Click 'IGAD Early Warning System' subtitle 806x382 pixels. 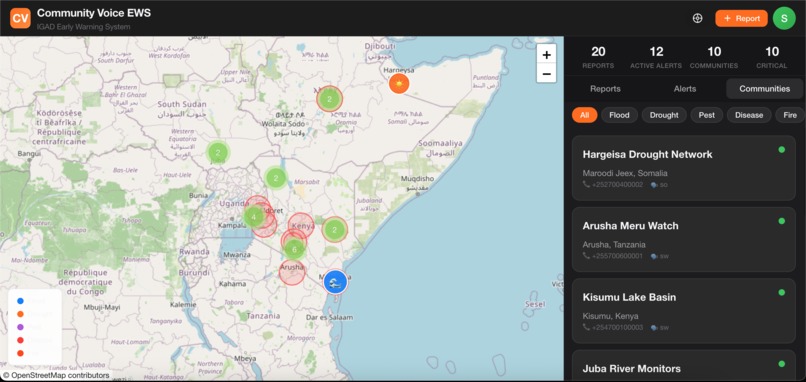pos(84,27)
